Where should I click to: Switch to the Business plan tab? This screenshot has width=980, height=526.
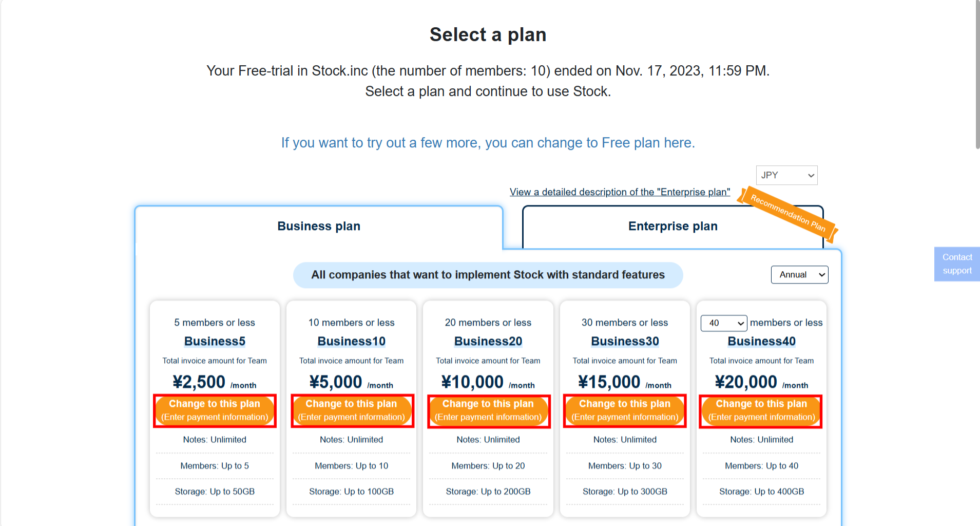318,226
